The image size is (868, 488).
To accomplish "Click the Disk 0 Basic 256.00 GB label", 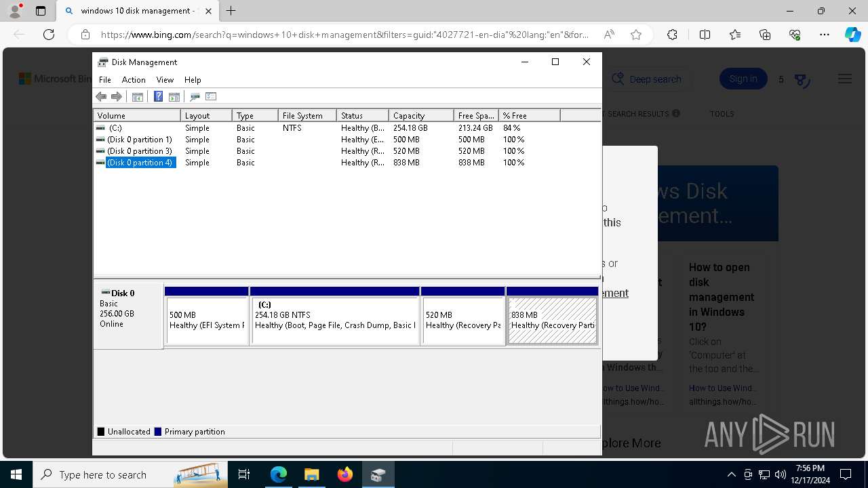I will click(x=128, y=316).
